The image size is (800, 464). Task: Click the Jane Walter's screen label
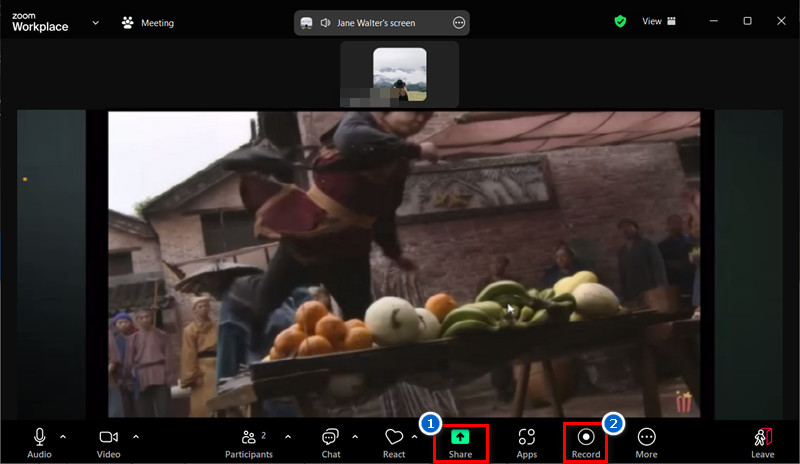coord(376,23)
